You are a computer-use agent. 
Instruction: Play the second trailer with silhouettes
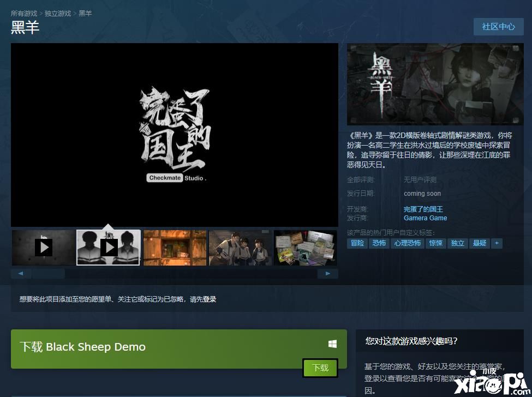109,248
